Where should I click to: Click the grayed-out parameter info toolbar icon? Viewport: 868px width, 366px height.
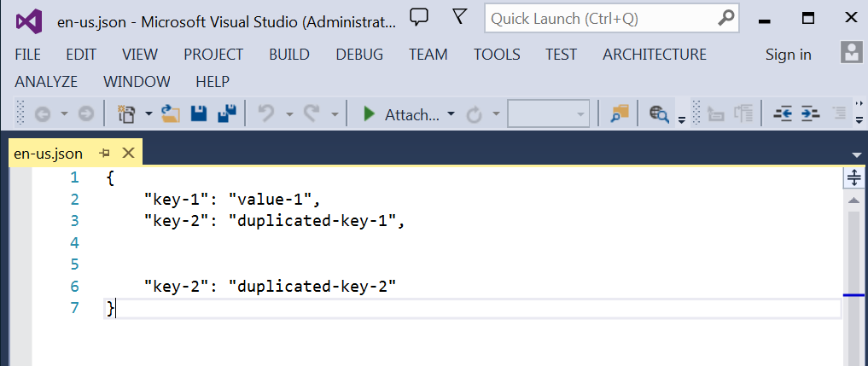[743, 114]
